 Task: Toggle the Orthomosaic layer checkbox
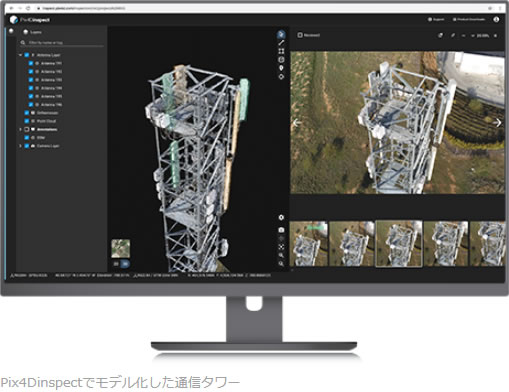coord(27,113)
